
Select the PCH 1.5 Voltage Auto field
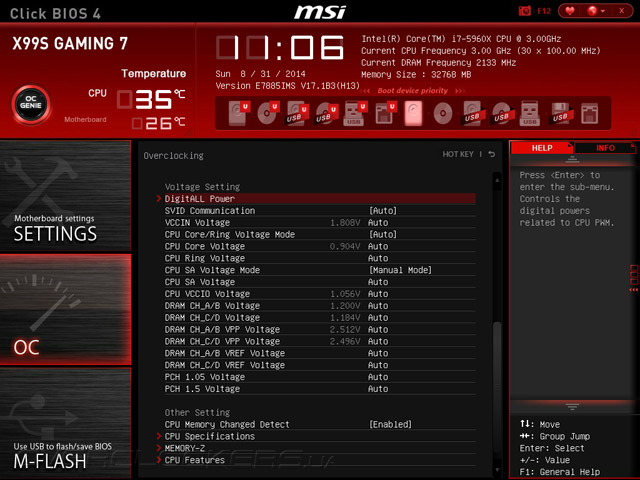pyautogui.click(x=378, y=389)
